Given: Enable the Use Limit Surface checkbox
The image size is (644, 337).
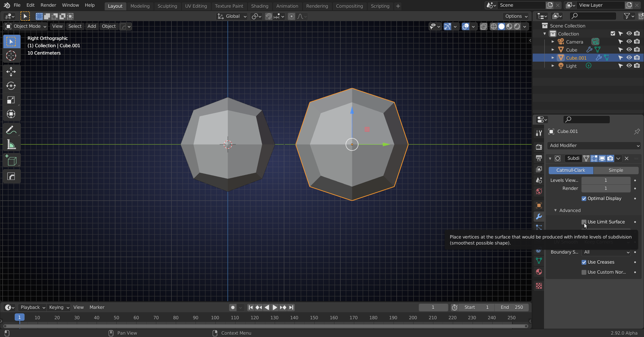Looking at the screenshot, I should [584, 222].
